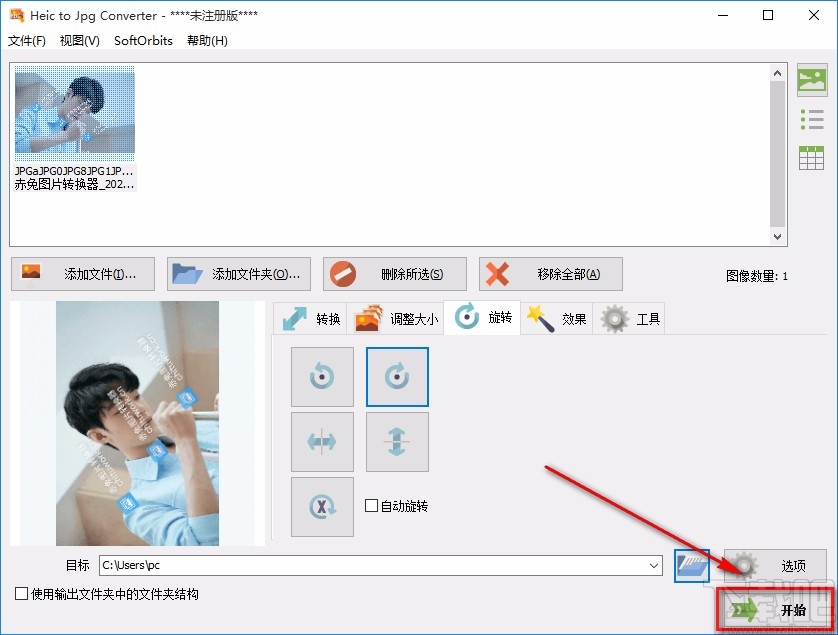Flip the image horizontally
The height and width of the screenshot is (635, 838).
(322, 442)
